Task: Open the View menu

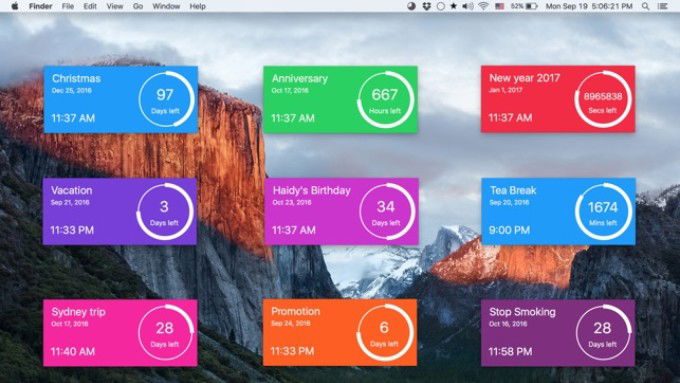Action: (114, 6)
